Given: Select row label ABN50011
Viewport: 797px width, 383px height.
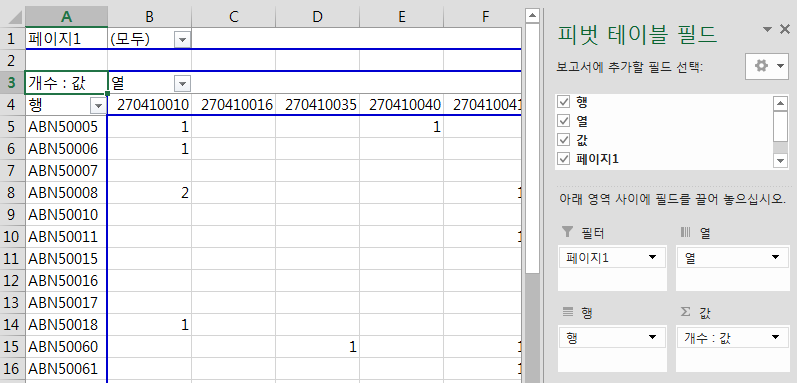Looking at the screenshot, I should 66,237.
